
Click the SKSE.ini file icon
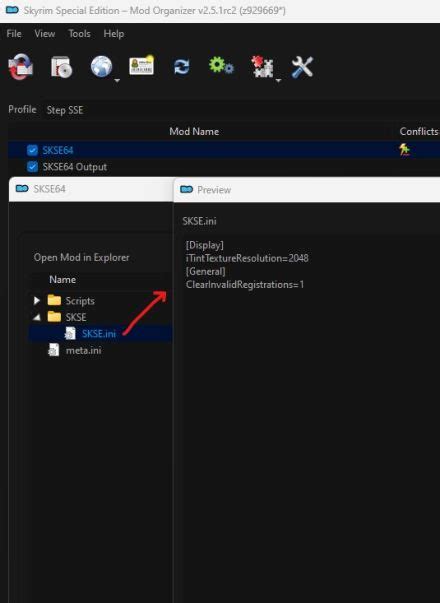pyautogui.click(x=70, y=333)
